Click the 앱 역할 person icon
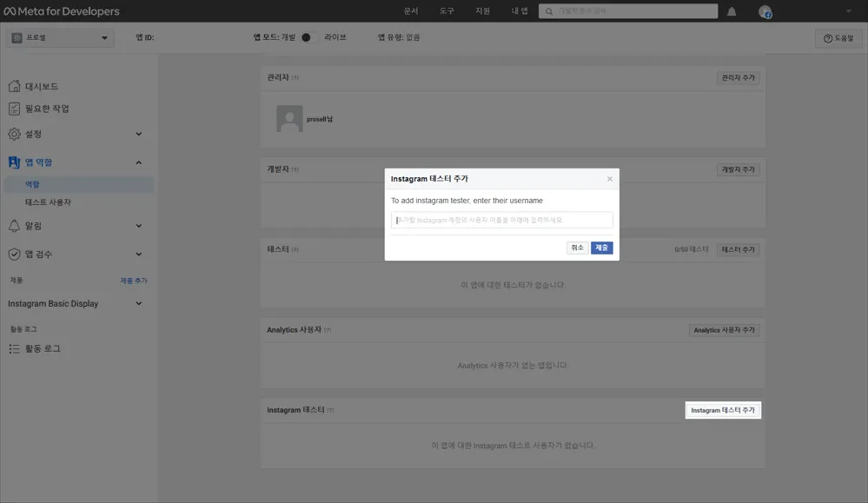 point(15,162)
